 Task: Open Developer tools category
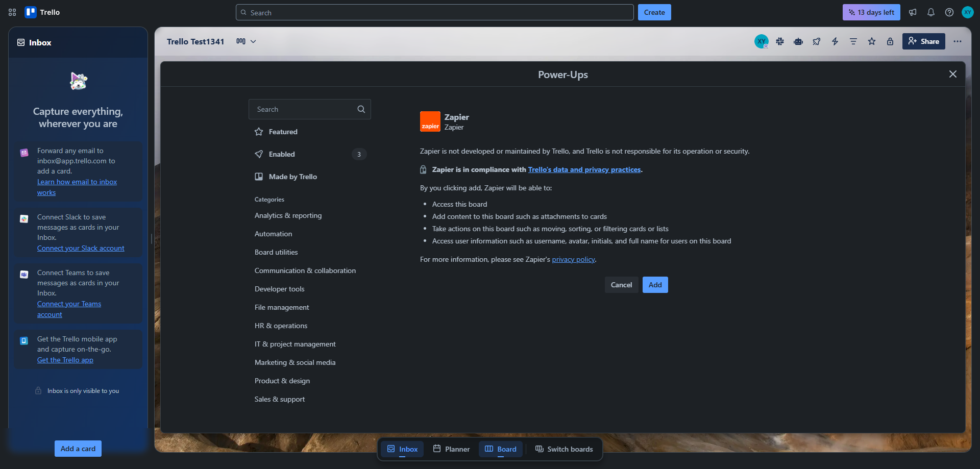click(279, 289)
